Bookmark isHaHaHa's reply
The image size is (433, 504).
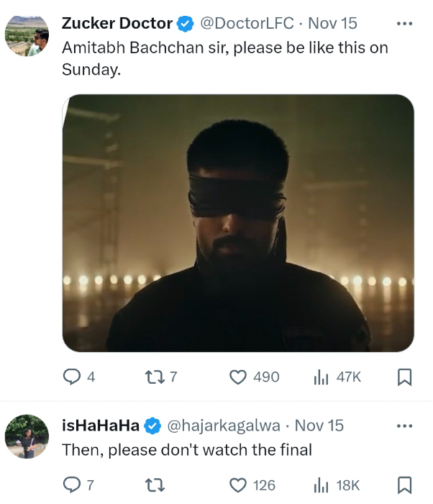[404, 485]
